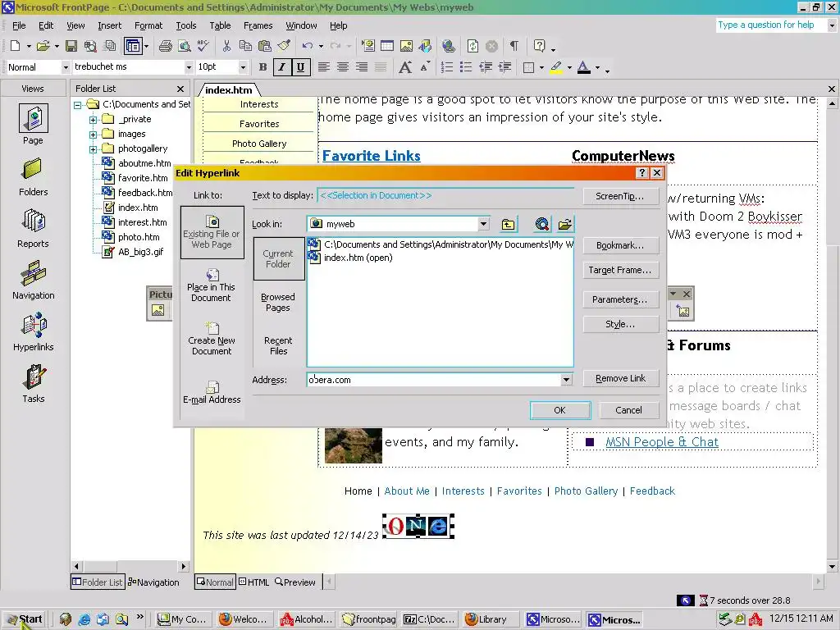
Task: Click OK in Edit Hyperlink dialog
Action: click(x=559, y=410)
